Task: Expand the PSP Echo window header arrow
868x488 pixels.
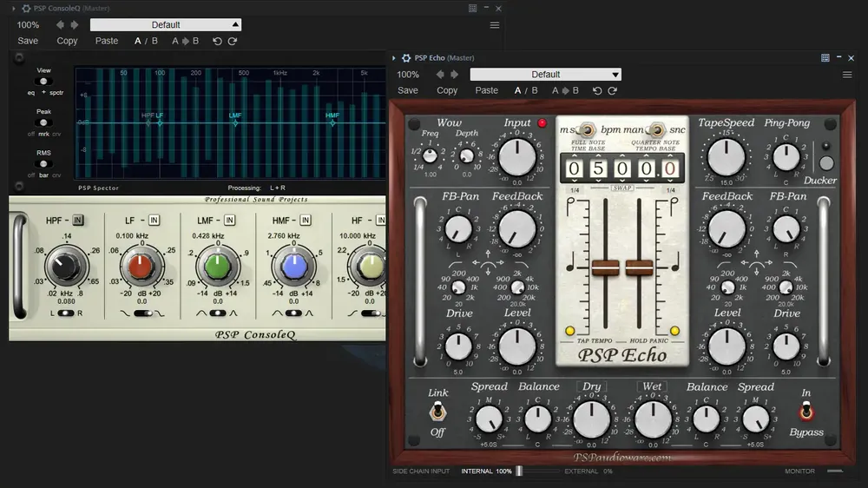Action: 393,57
